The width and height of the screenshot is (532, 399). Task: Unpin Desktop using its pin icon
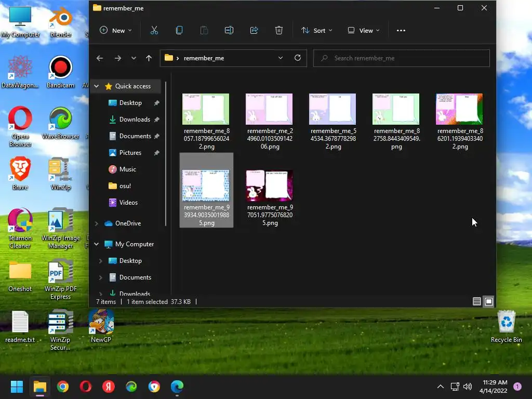point(156,103)
